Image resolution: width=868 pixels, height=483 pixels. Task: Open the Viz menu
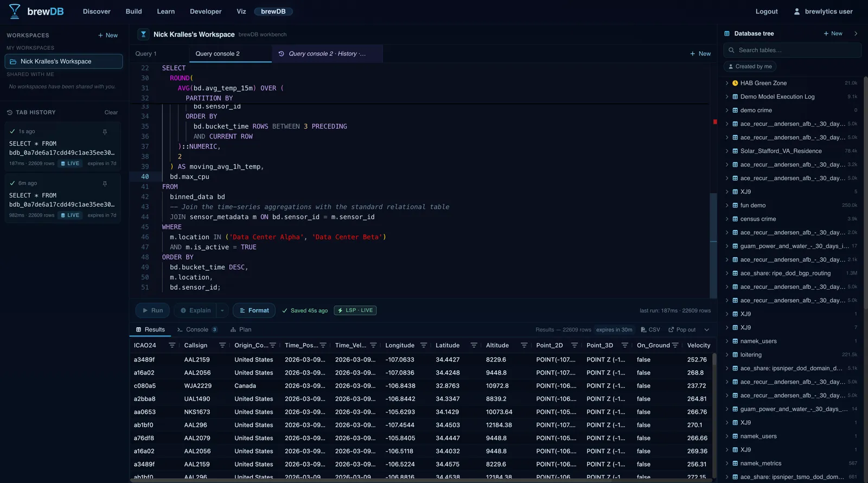pos(241,11)
